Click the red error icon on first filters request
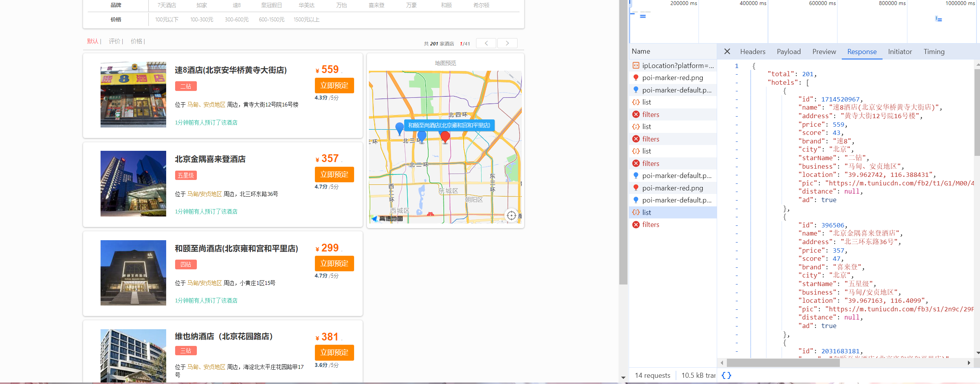980x384 pixels. (x=636, y=114)
